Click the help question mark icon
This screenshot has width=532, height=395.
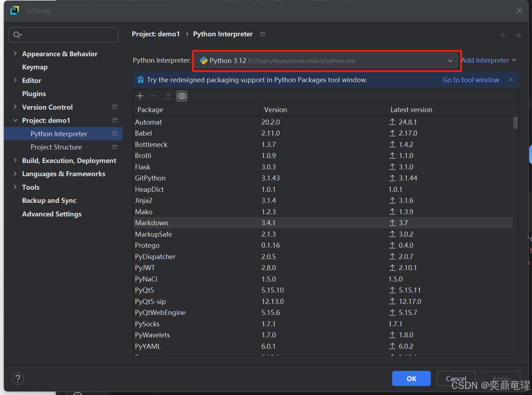coord(18,378)
